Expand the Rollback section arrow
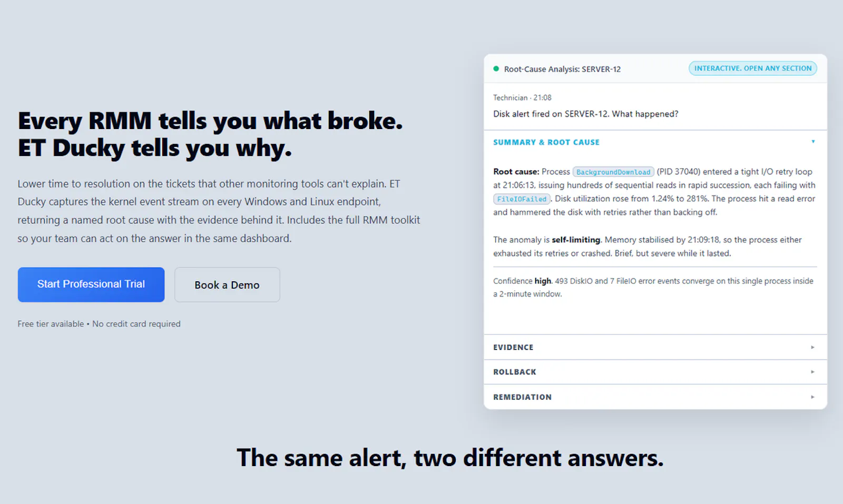This screenshot has height=504, width=843. point(812,372)
